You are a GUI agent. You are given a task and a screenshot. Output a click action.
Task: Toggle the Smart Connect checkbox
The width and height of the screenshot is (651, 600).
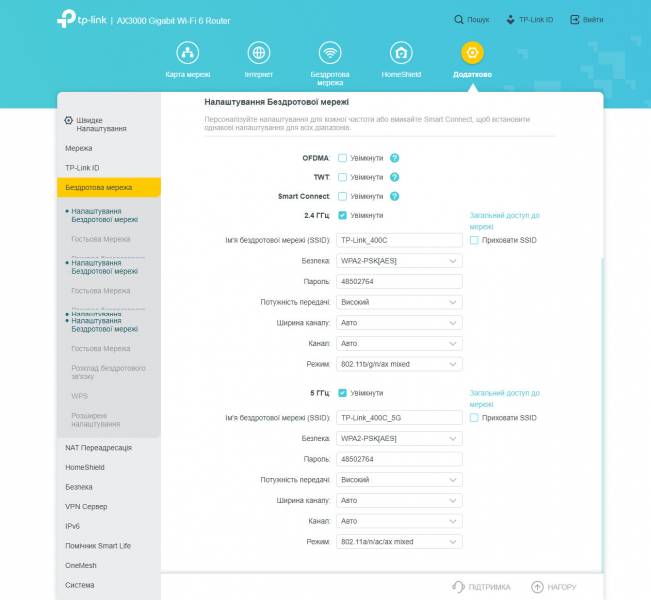[342, 196]
